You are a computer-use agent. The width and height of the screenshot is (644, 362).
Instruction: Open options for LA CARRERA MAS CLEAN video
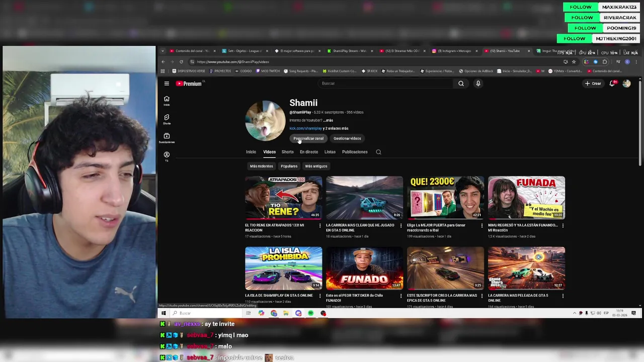pos(400,225)
